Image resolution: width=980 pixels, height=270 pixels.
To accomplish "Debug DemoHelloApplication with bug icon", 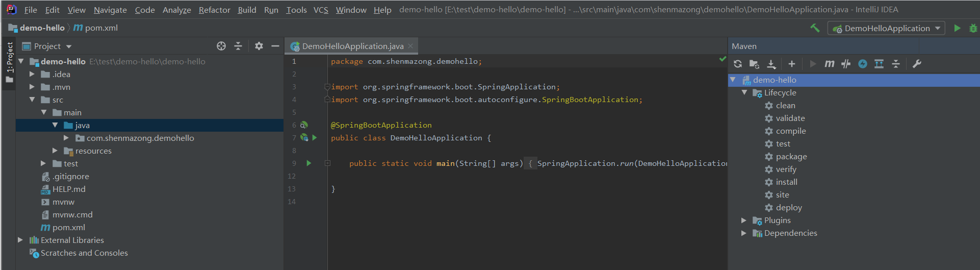I will coord(973,28).
